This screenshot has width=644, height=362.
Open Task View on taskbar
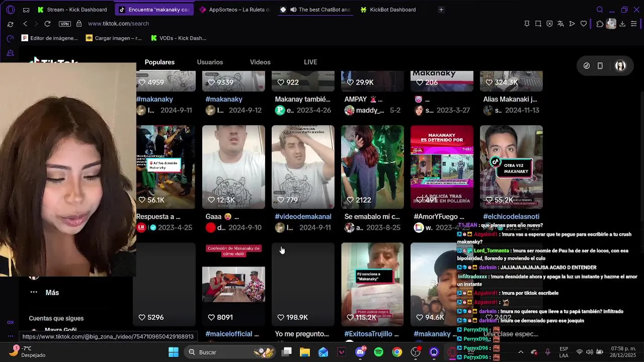(x=287, y=352)
